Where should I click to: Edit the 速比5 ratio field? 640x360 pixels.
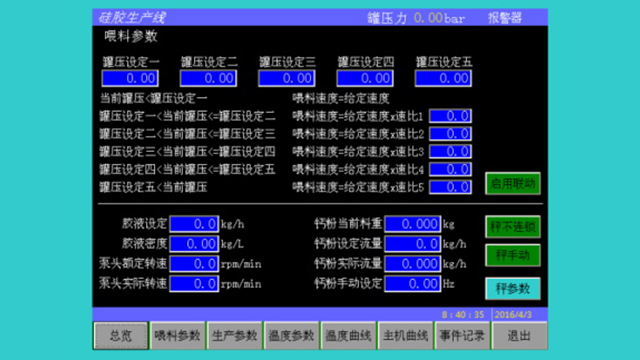pos(451,187)
